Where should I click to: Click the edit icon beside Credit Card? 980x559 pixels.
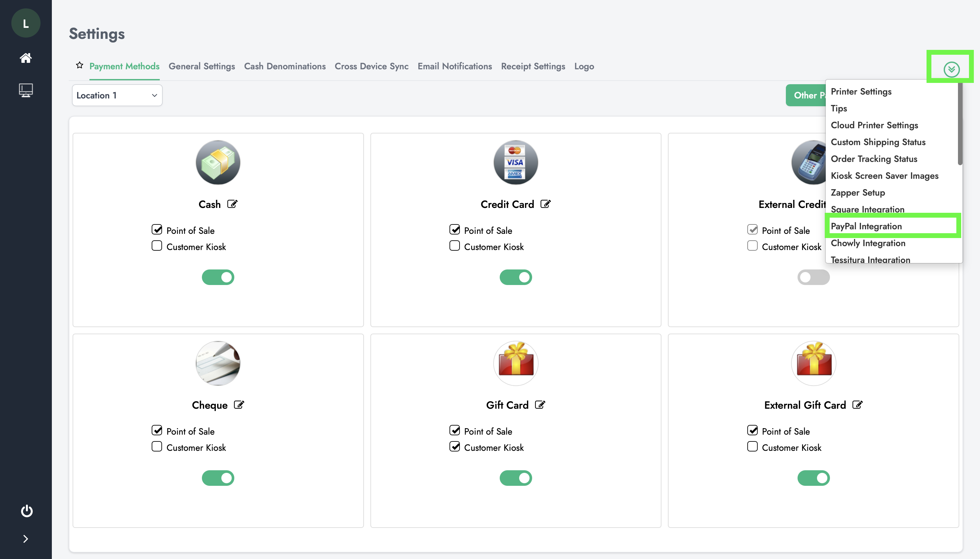(x=545, y=204)
